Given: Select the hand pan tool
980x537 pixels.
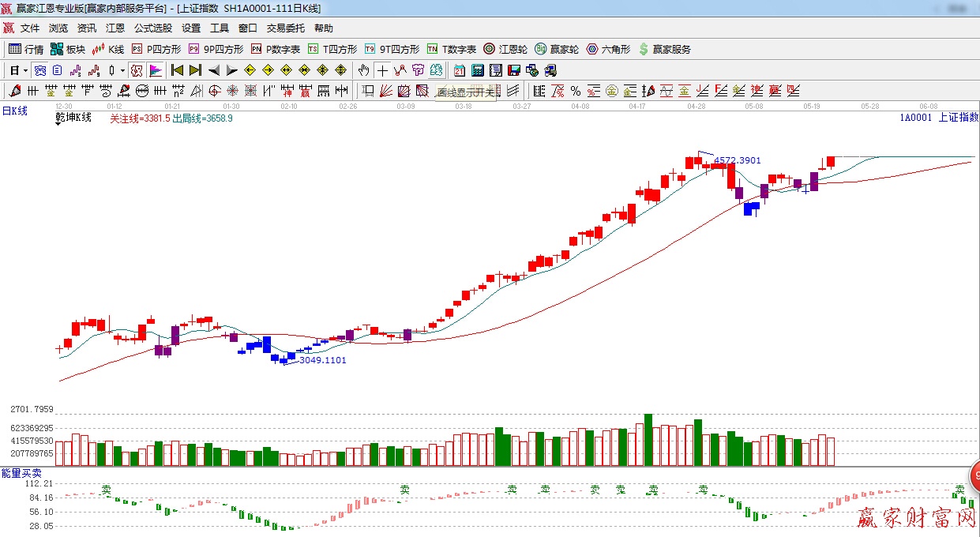Looking at the screenshot, I should (x=363, y=70).
